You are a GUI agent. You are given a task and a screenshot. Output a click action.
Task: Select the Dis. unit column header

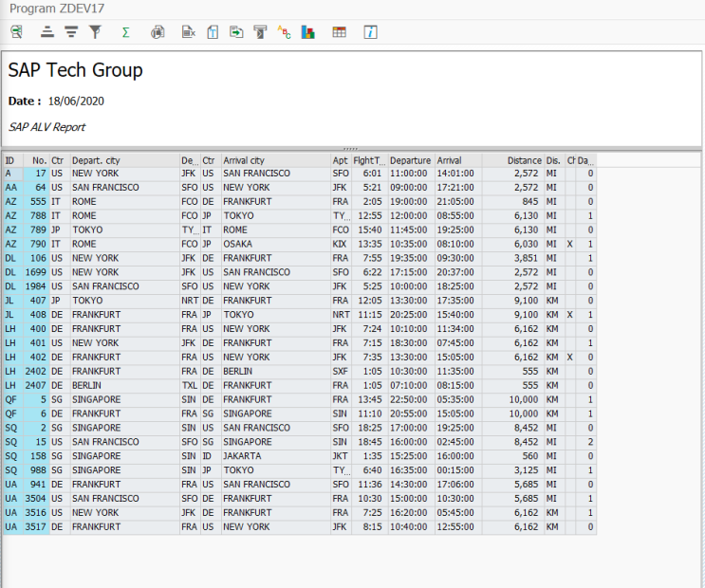click(554, 160)
